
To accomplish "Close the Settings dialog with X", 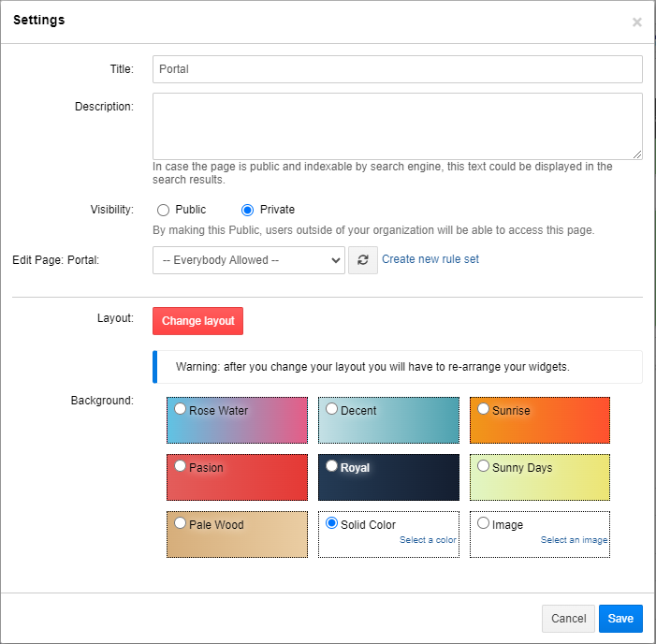I will click(x=636, y=22).
